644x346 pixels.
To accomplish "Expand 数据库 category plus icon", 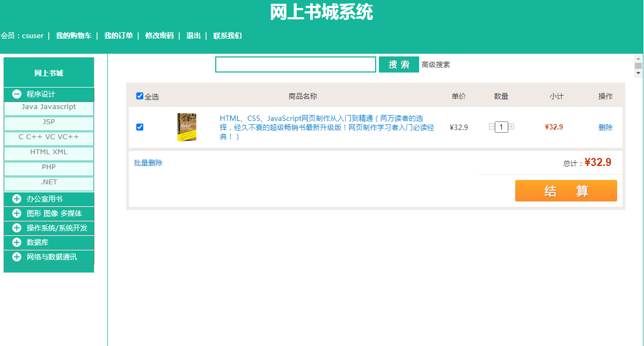I will point(17,242).
